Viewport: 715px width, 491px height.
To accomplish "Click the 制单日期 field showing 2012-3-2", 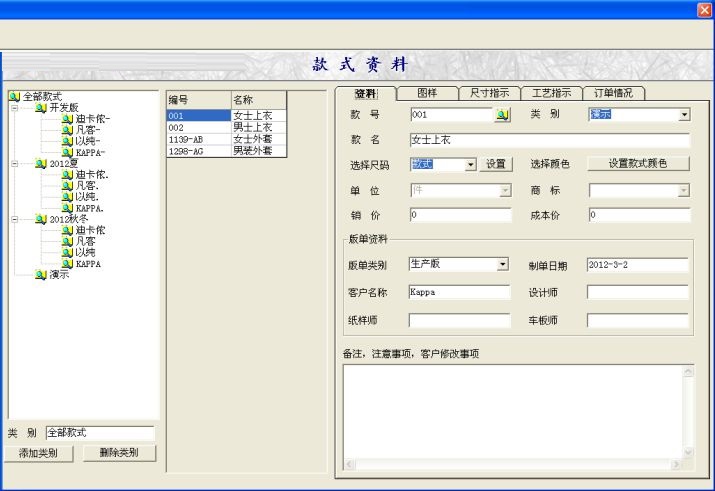I will pyautogui.click(x=637, y=265).
